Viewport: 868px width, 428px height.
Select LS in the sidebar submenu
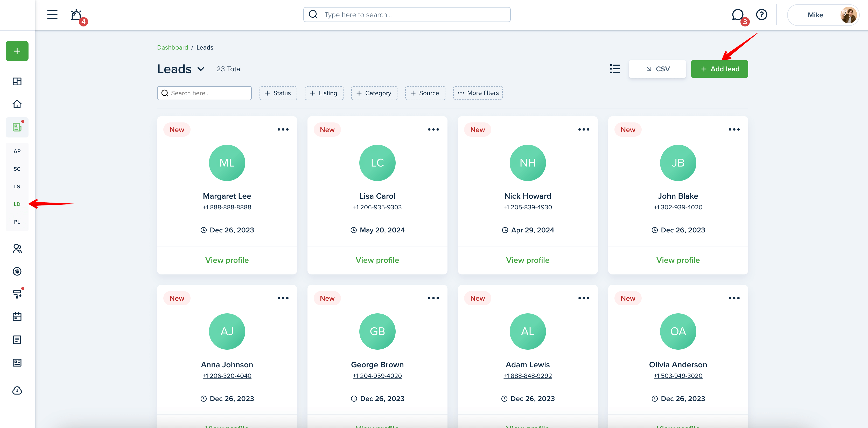click(x=17, y=186)
